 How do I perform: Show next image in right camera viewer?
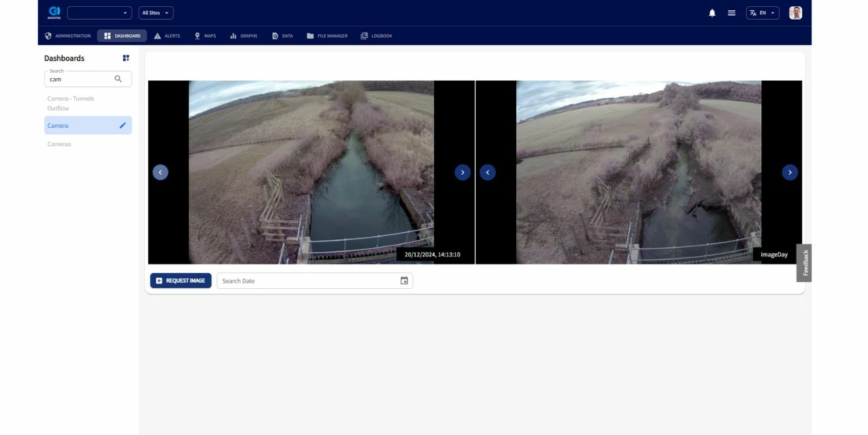tap(789, 173)
